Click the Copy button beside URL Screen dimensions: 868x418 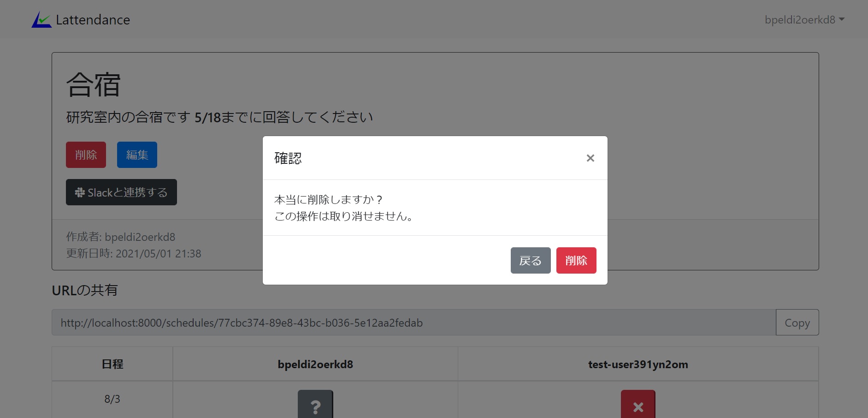(797, 322)
